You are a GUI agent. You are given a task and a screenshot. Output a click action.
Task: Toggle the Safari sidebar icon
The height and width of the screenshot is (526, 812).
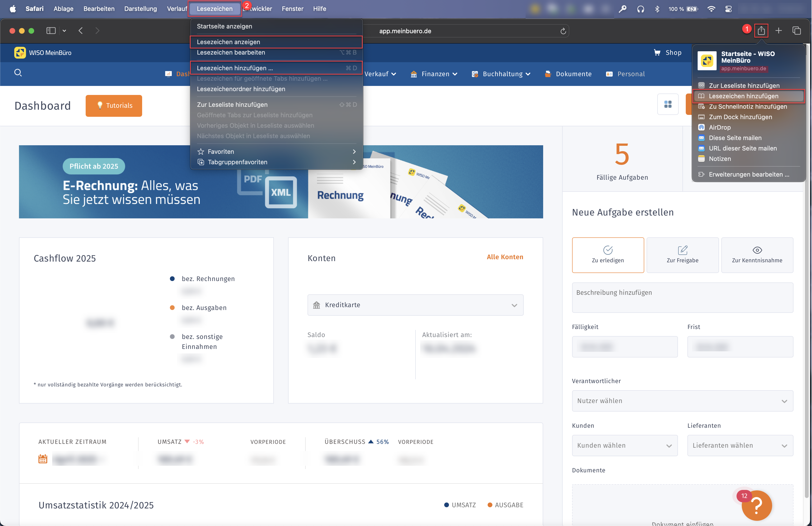(51, 31)
